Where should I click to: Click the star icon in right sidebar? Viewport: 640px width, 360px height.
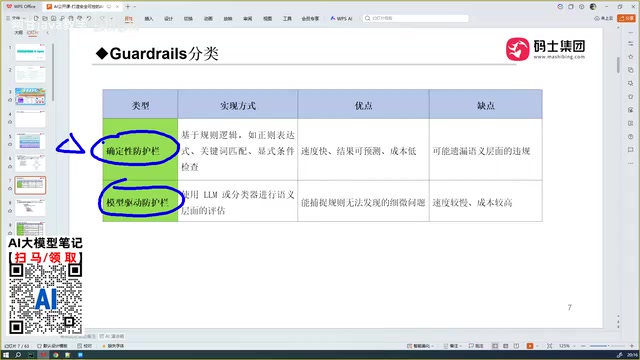coord(631,56)
